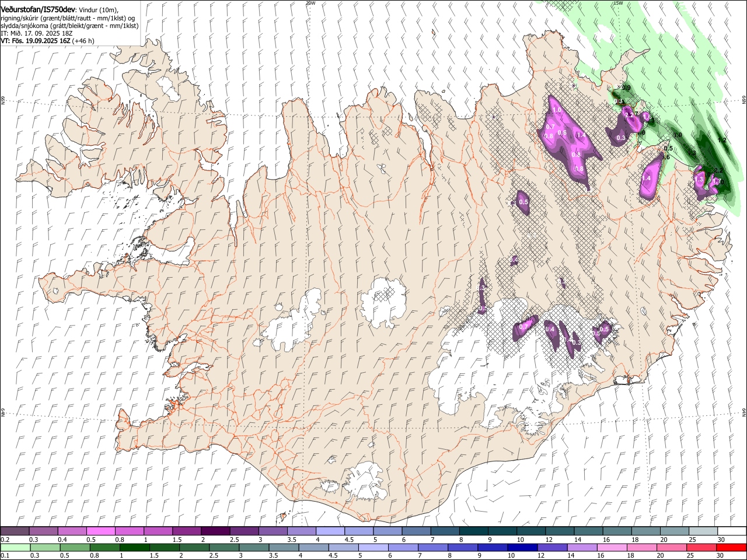Select the darkest green 1–1.5 rain legend swatch

(x=135, y=547)
